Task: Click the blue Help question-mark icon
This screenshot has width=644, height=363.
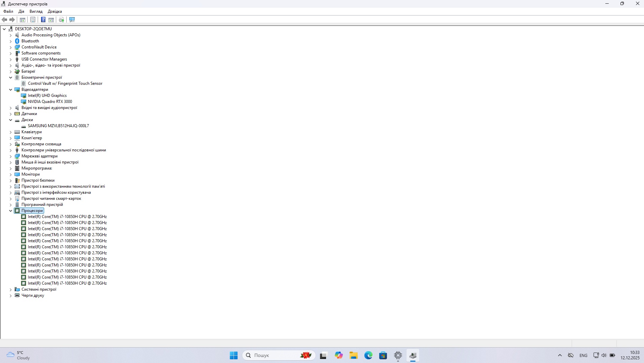Action: coord(43,20)
